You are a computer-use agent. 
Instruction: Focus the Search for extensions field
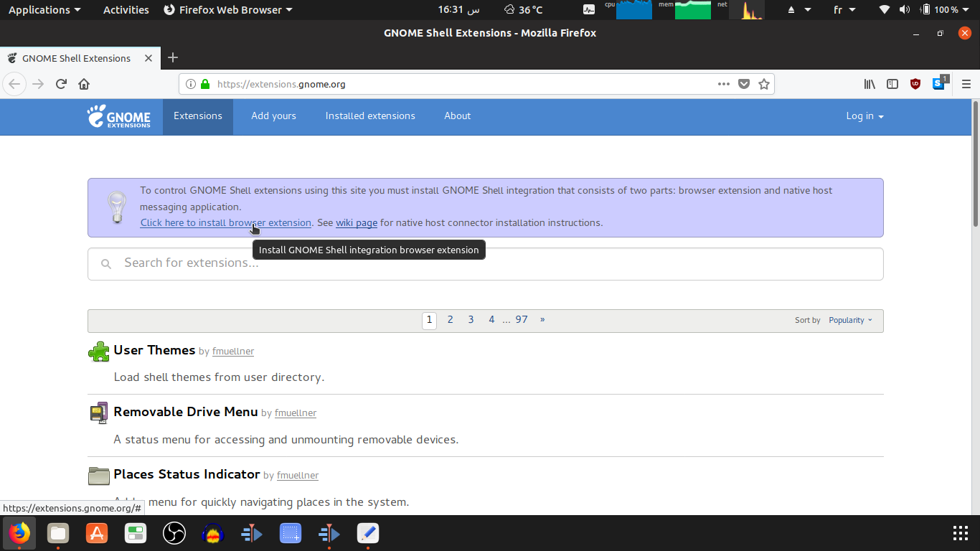(x=486, y=264)
